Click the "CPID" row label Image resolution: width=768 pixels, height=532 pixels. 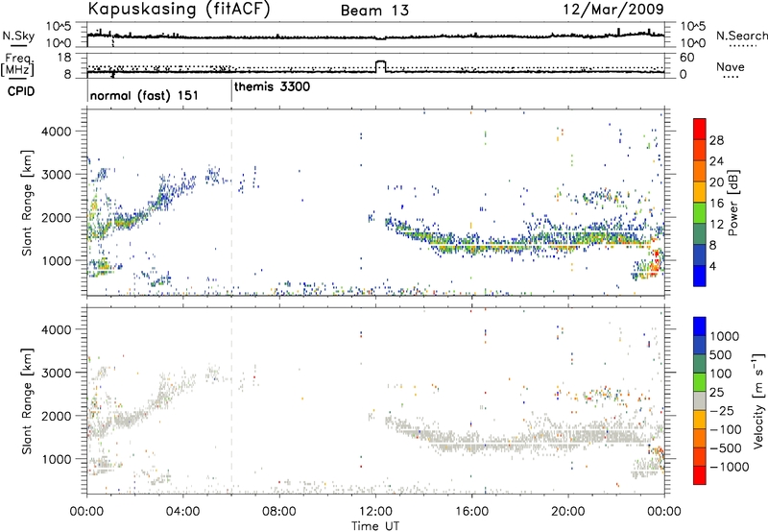coord(21,91)
